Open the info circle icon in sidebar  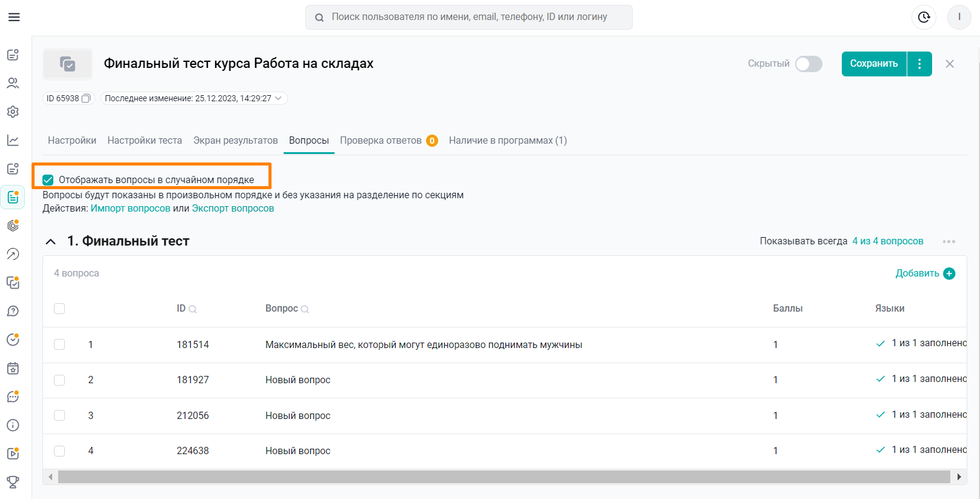coord(13,425)
